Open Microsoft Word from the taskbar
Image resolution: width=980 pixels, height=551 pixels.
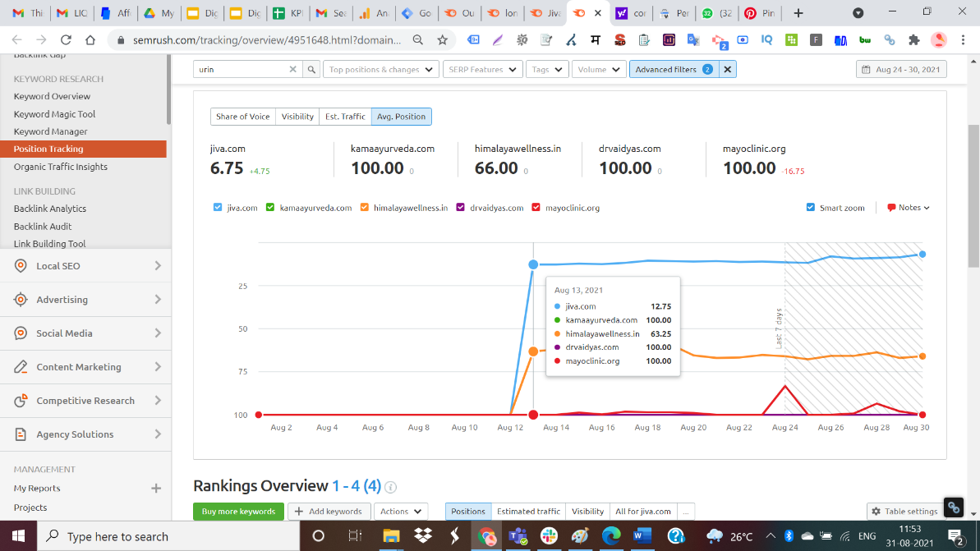[x=642, y=536]
